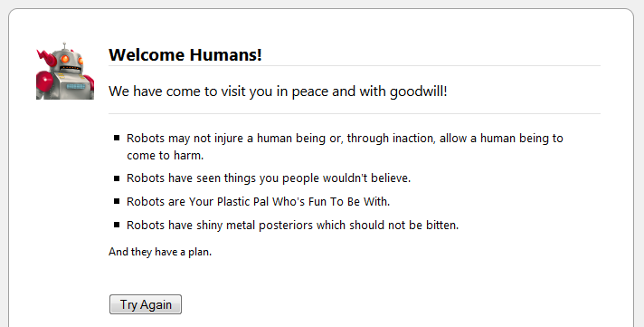Click the robot's blue chest panel
The width and height of the screenshot is (644, 327).
tap(76, 86)
